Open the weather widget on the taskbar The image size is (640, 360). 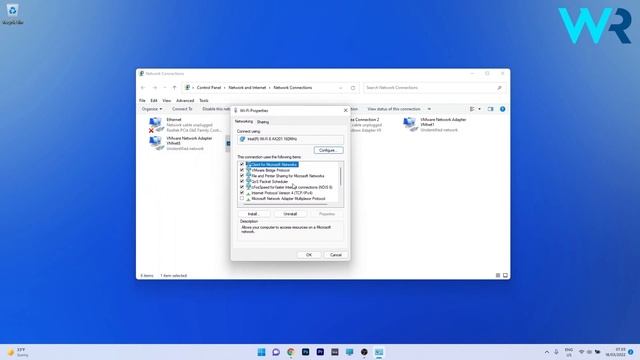point(18,352)
